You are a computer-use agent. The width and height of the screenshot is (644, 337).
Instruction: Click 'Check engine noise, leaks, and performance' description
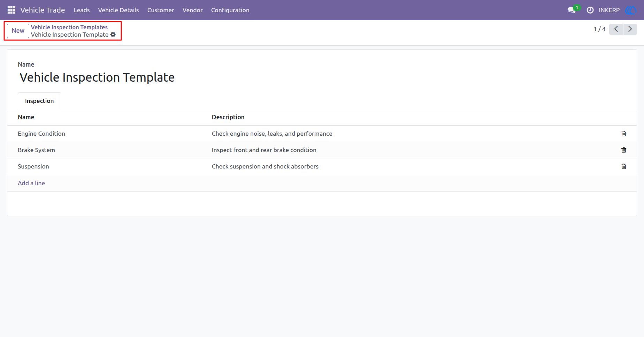tap(272, 134)
